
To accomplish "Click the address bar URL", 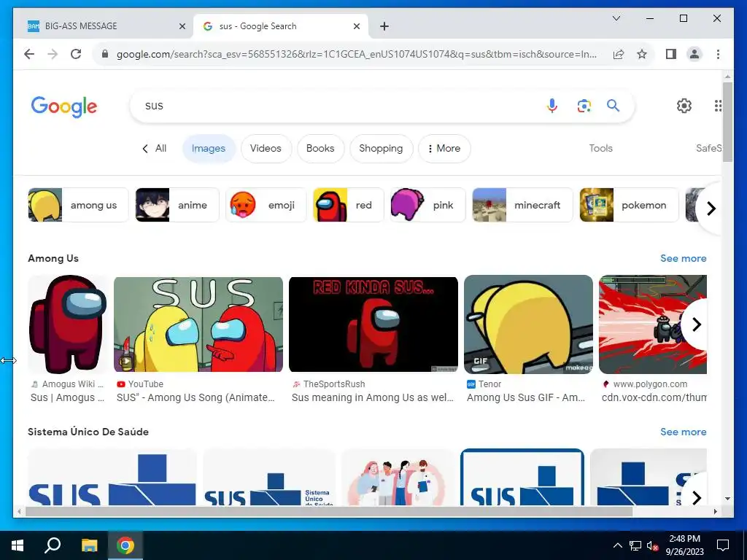I will [x=356, y=54].
